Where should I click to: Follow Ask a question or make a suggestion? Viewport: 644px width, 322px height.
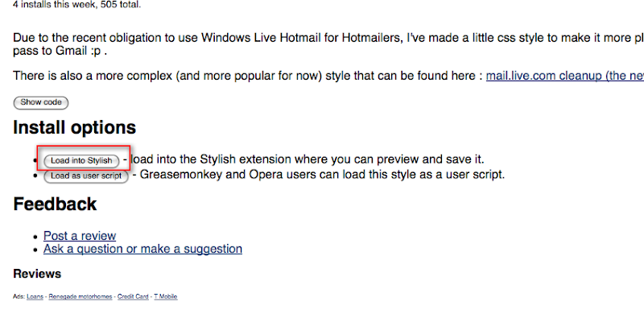pyautogui.click(x=142, y=249)
